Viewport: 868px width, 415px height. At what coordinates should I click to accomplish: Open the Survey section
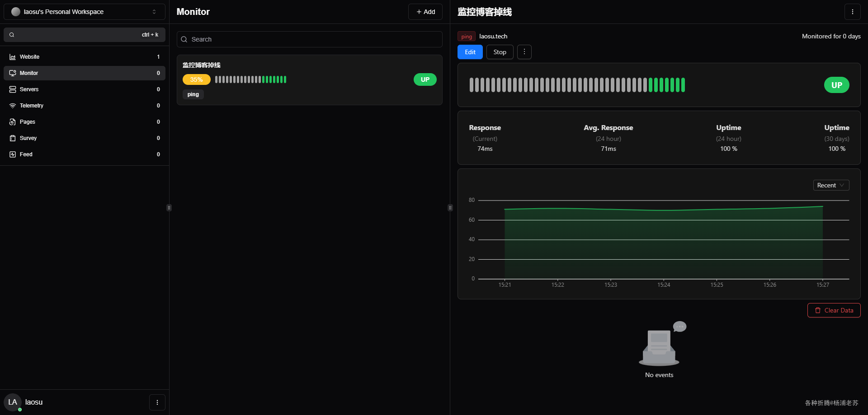[85, 138]
